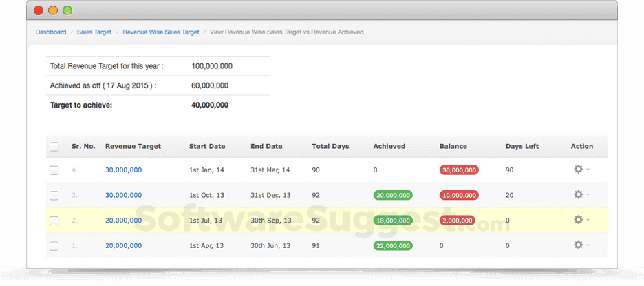This screenshot has width=644, height=286.
Task: Click red 10,000,000 balance badge
Action: click(459, 195)
